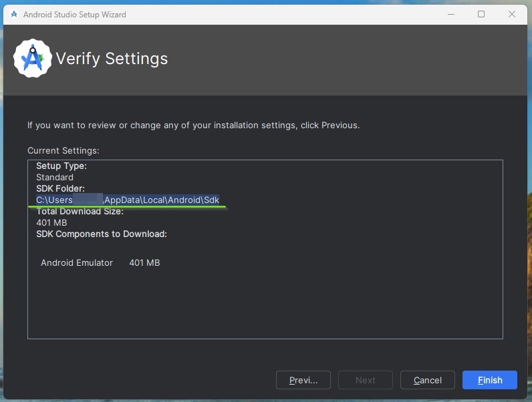Select the highlighted SDK folder path
Image resolution: width=532 pixels, height=402 pixels.
click(128, 200)
